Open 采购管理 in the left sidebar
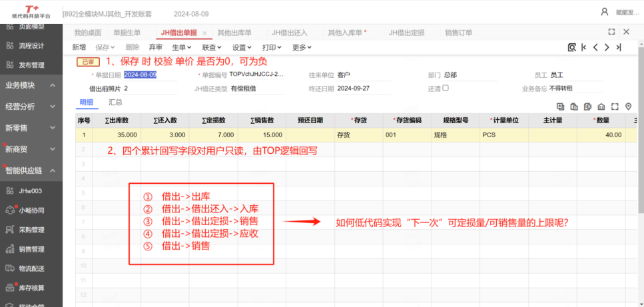Viewport: 644px width, 307px height. 31,230
